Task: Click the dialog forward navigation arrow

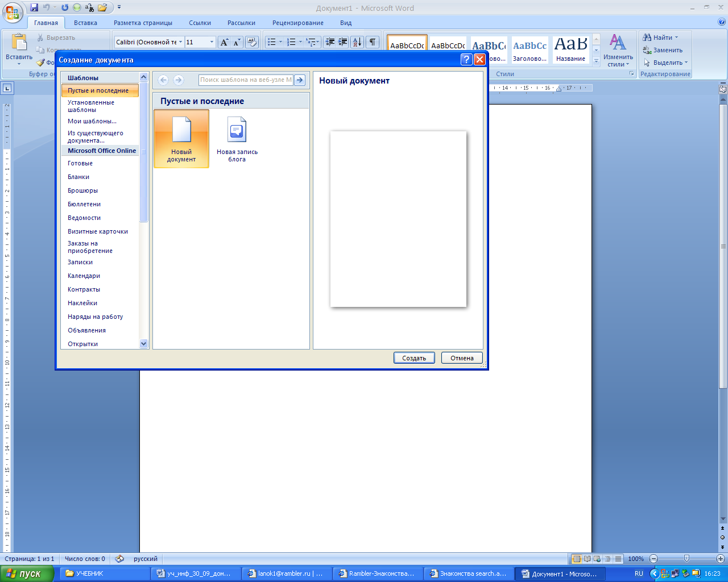Action: 179,80
